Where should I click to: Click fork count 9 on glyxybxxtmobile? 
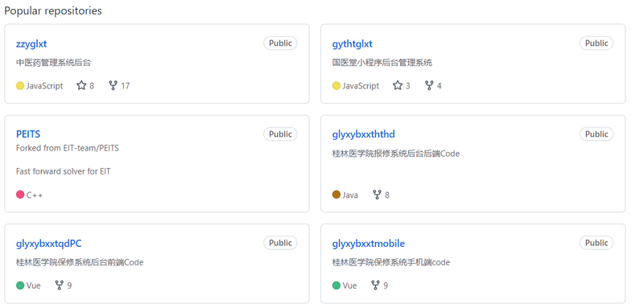(x=386, y=286)
